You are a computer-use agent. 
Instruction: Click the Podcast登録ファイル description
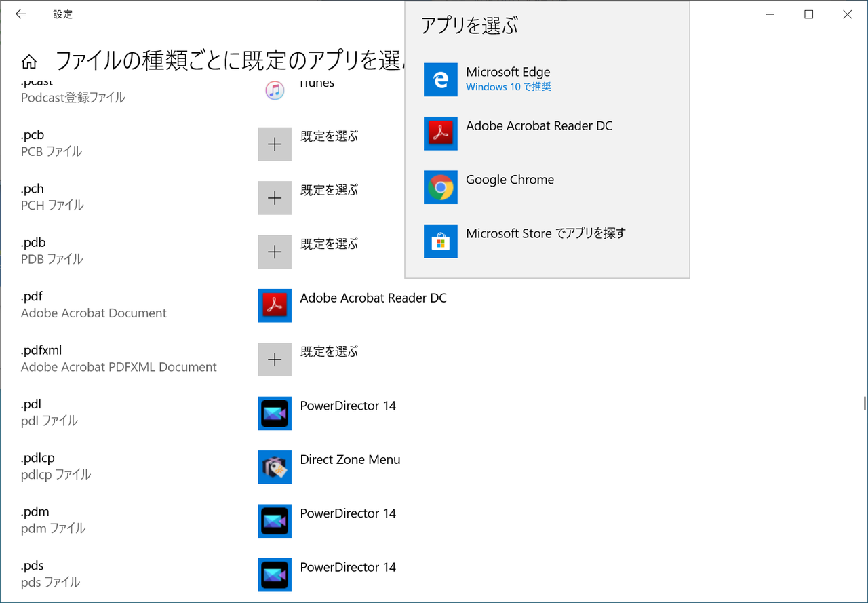coord(73,98)
